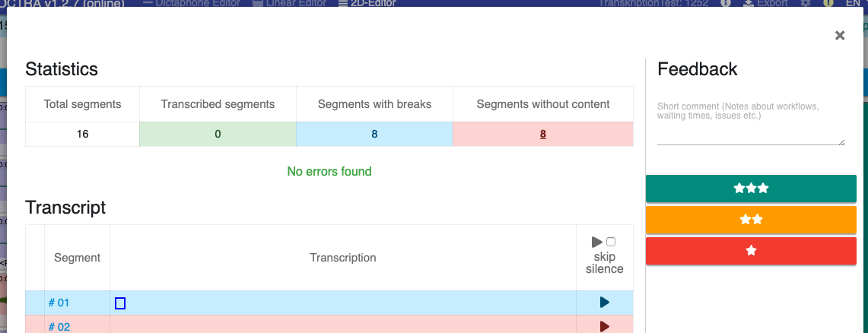
Task: Click the Segments with breaks count cell
Action: [x=375, y=134]
